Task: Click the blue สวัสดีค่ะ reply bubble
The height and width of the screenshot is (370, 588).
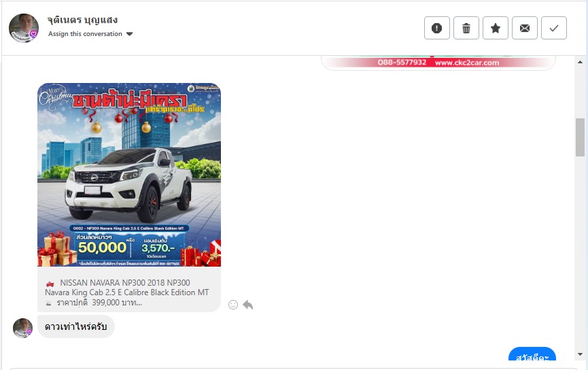Action: pos(532,354)
